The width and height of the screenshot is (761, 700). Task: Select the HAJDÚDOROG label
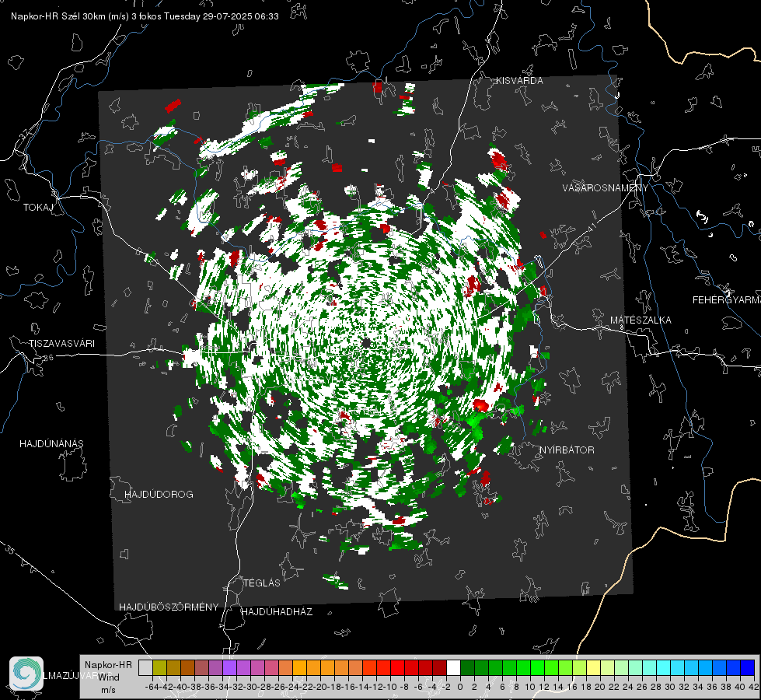(x=159, y=494)
